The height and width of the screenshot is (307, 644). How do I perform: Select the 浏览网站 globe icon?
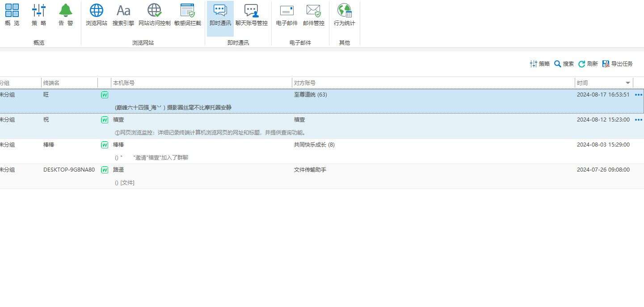97,15
